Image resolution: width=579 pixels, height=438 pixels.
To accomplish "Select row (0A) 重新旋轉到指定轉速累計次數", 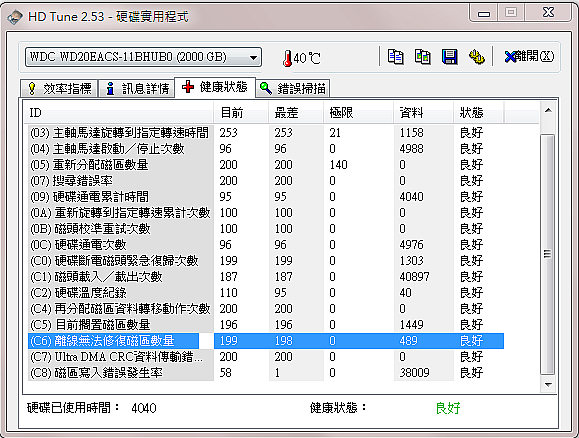I will 266,213.
